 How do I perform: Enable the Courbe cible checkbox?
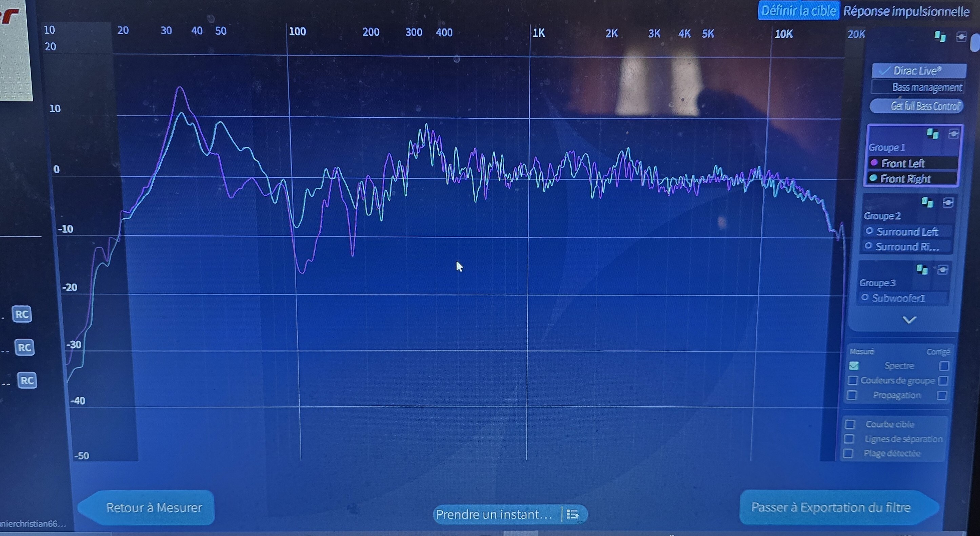tap(850, 424)
